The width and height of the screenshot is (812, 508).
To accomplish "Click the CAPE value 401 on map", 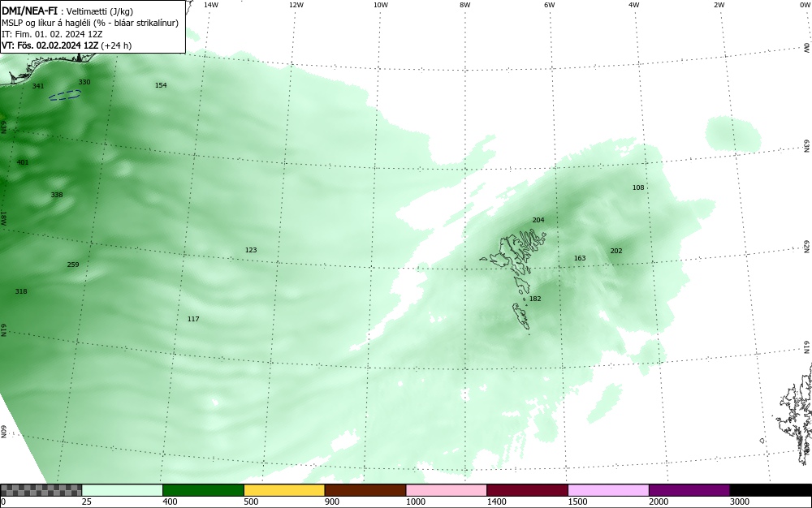I will tap(23, 162).
